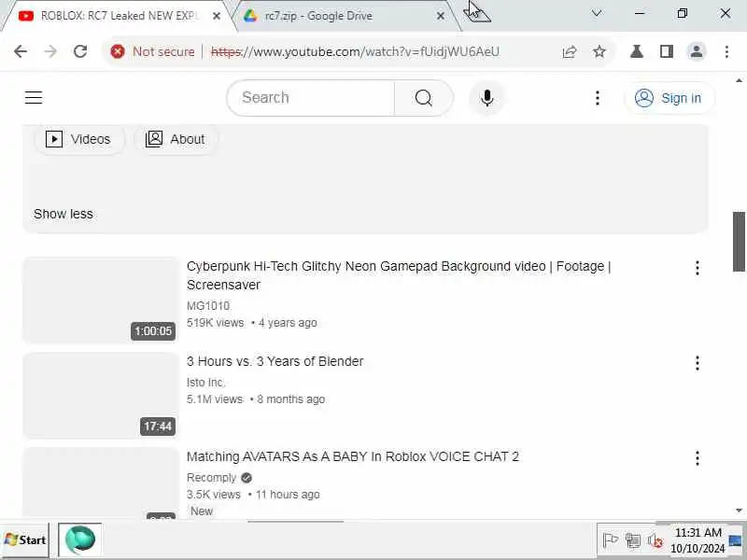Open the channel About button
This screenshot has width=747, height=560.
coord(176,139)
